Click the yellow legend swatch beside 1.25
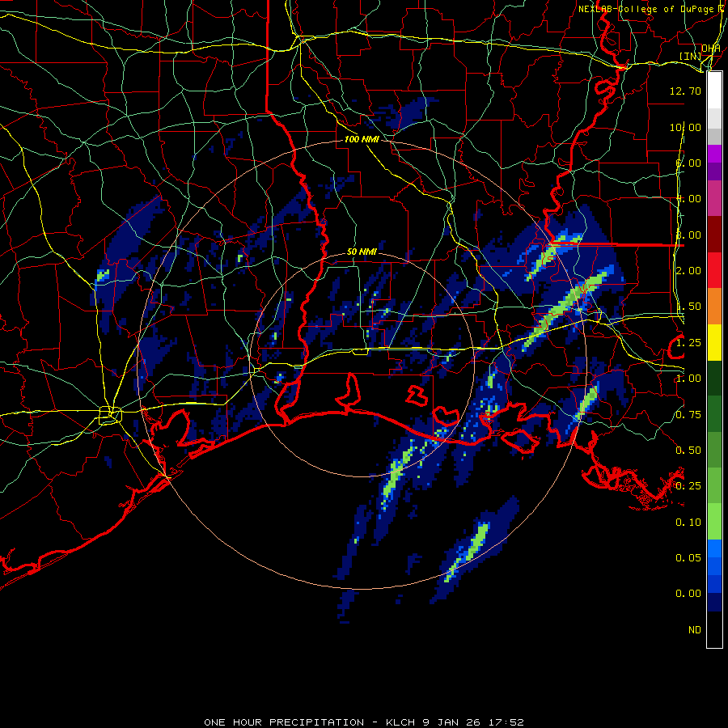The image size is (728, 728). 714,342
